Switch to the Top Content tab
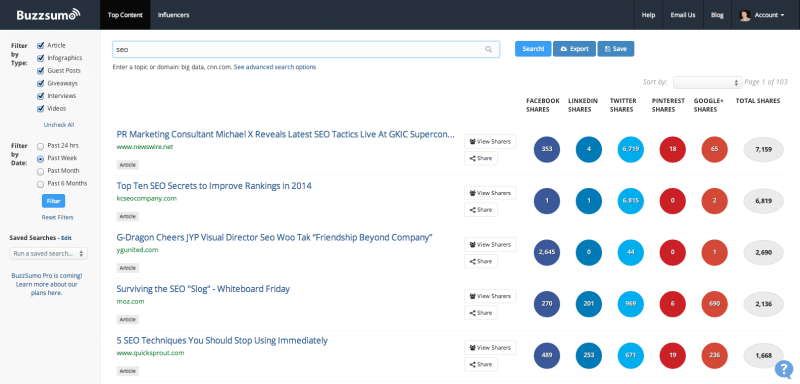The height and width of the screenshot is (384, 800). [124, 15]
